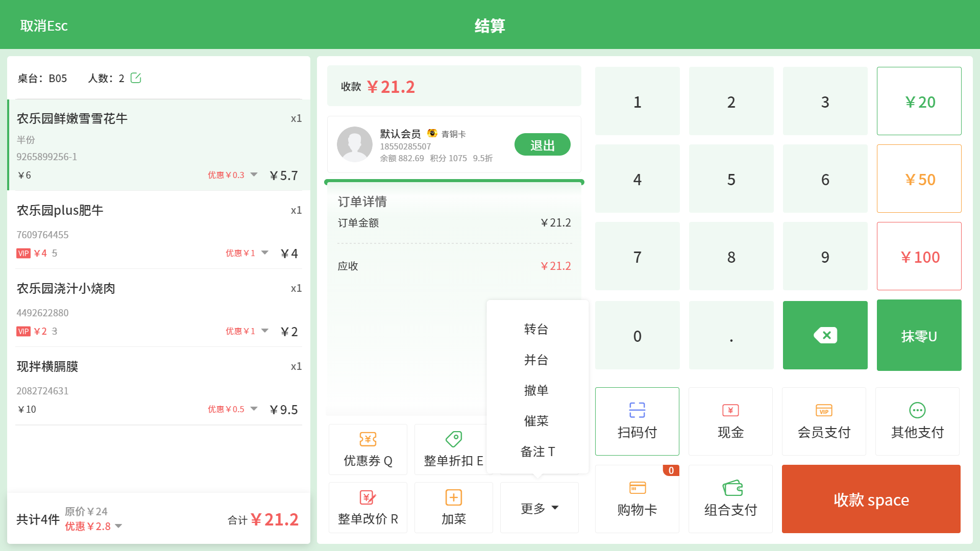Tap keypad digit 5

click(731, 179)
